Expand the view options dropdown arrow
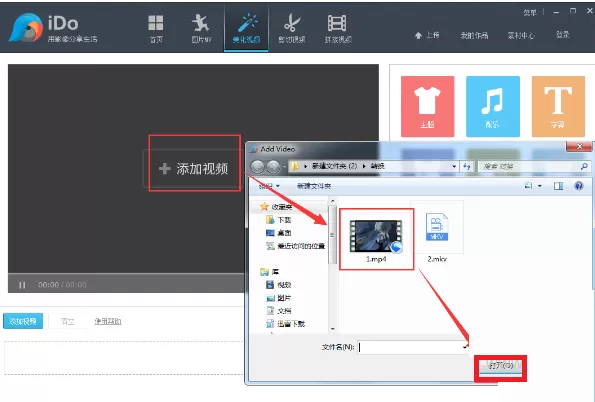595x402 pixels. point(540,186)
